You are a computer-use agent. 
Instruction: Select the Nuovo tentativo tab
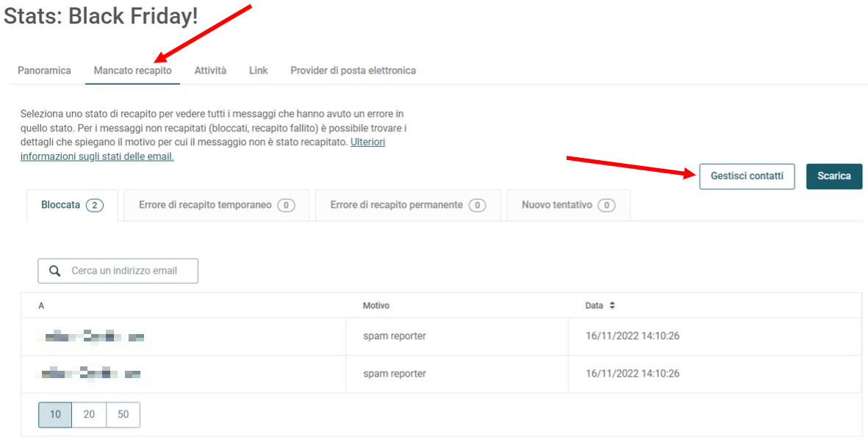569,206
